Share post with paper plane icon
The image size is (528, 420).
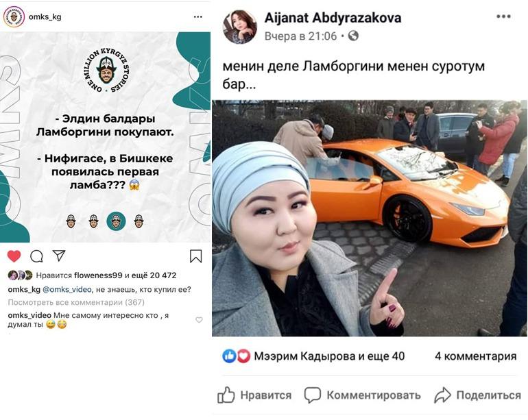(x=59, y=256)
